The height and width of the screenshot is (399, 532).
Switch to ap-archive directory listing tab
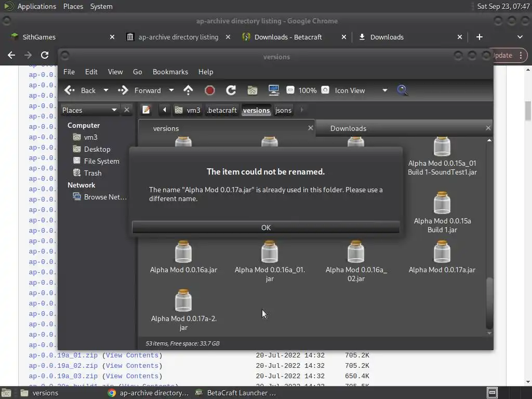click(x=179, y=37)
